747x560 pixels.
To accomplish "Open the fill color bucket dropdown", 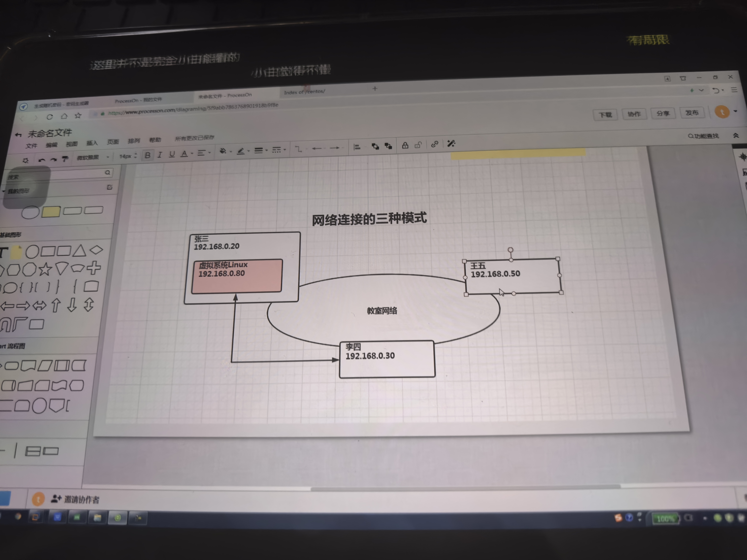I will pos(223,151).
